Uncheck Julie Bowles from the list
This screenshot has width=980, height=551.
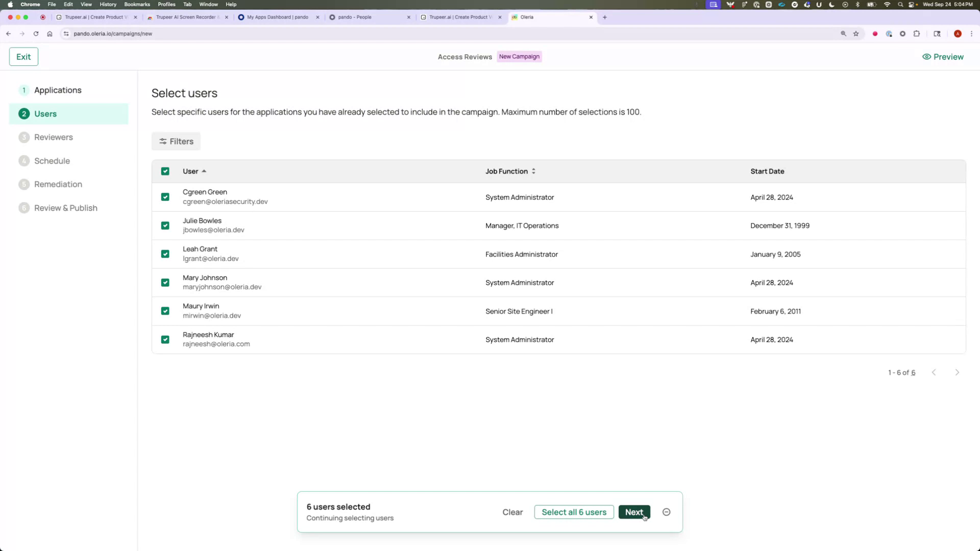pyautogui.click(x=165, y=226)
